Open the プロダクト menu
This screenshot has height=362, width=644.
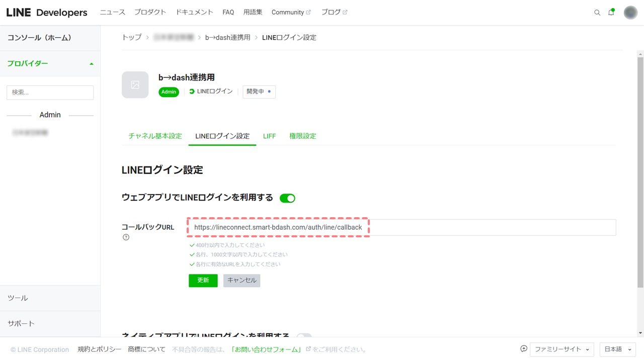[x=150, y=12]
